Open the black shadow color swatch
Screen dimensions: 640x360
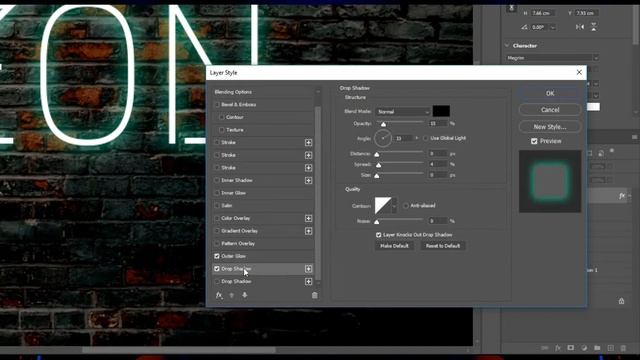coord(441,111)
